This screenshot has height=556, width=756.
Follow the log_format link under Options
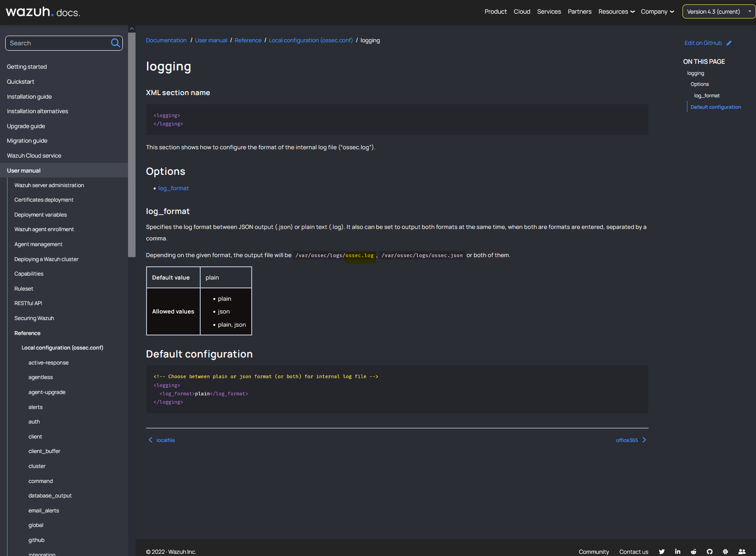(173, 188)
